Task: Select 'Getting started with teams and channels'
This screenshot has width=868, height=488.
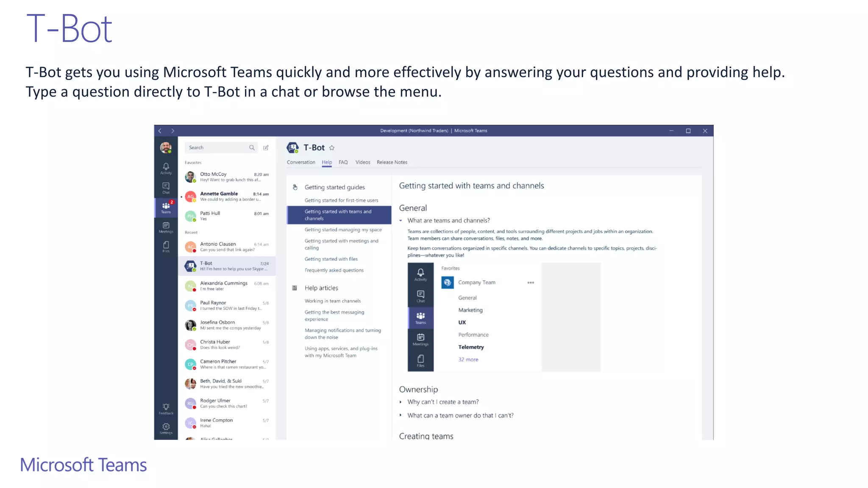Action: (339, 215)
